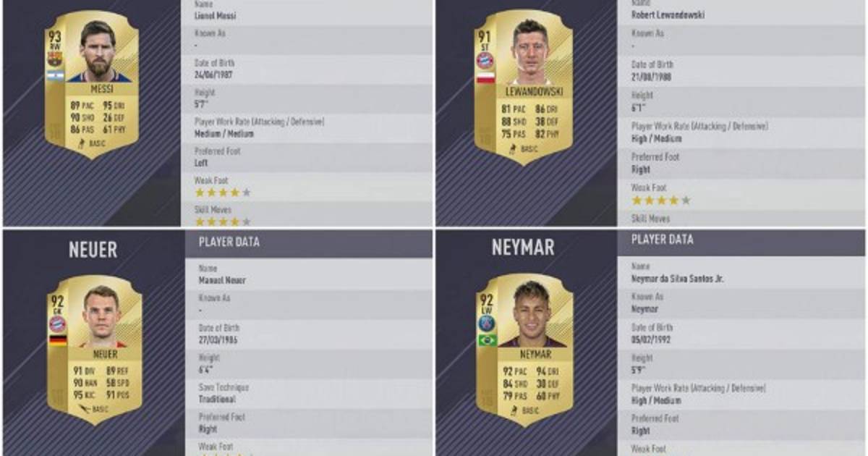
Task: Click the Brazil flag on Neymar's card
Action: pos(488,340)
